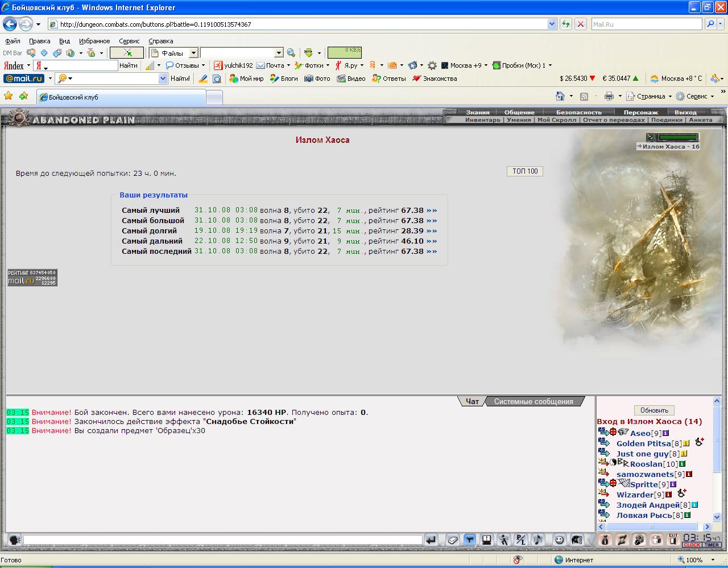The height and width of the screenshot is (568, 728).
Task: Open the money bag icon in bottom panel
Action: pyautogui.click(x=605, y=540)
